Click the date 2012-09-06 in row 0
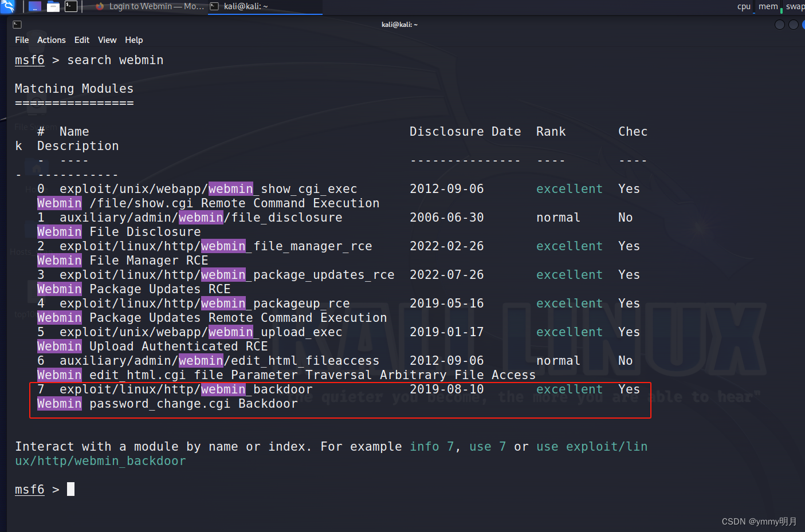The height and width of the screenshot is (532, 805). click(x=447, y=189)
